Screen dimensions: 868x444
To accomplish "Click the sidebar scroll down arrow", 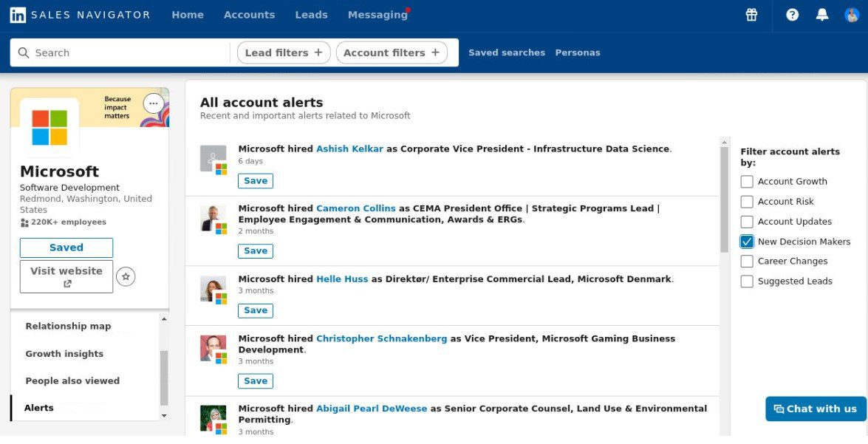I will [x=164, y=416].
